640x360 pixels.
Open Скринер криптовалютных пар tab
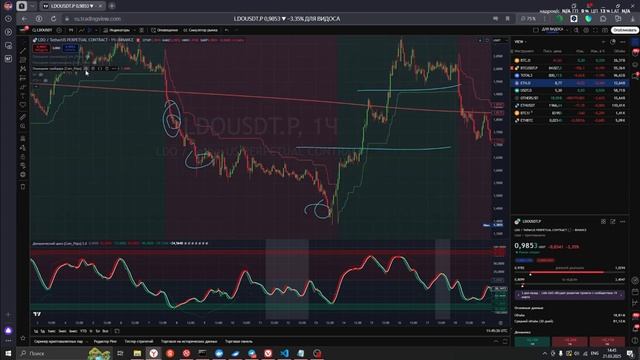coord(58,341)
